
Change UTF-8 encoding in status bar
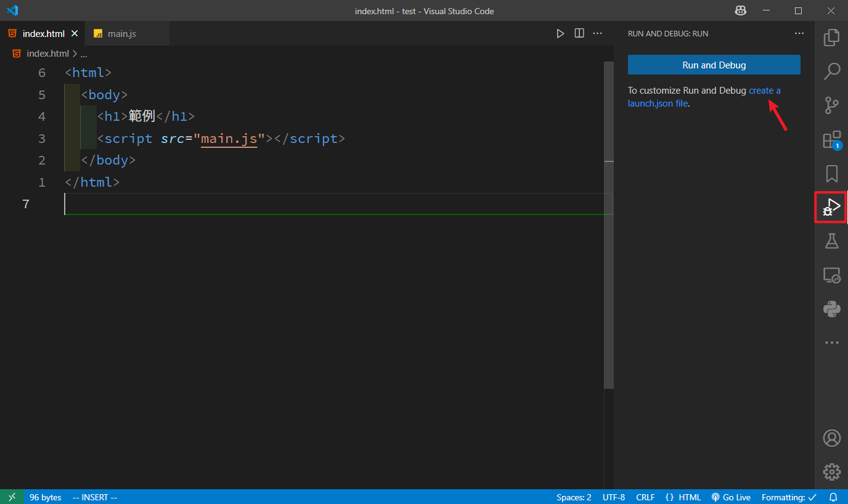click(x=614, y=497)
